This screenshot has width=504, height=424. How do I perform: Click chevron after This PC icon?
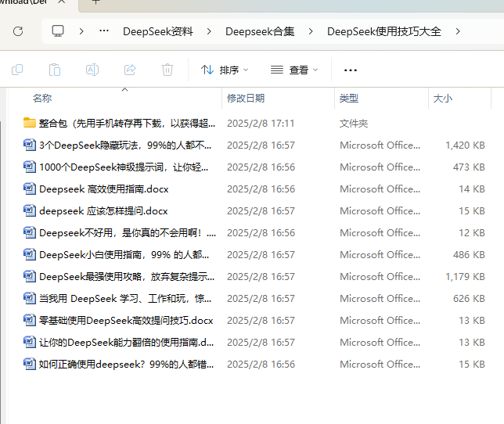81,31
